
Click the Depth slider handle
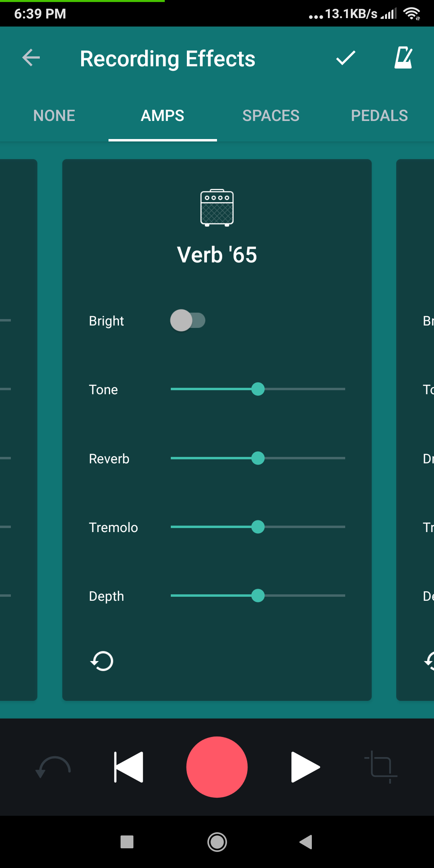(258, 596)
